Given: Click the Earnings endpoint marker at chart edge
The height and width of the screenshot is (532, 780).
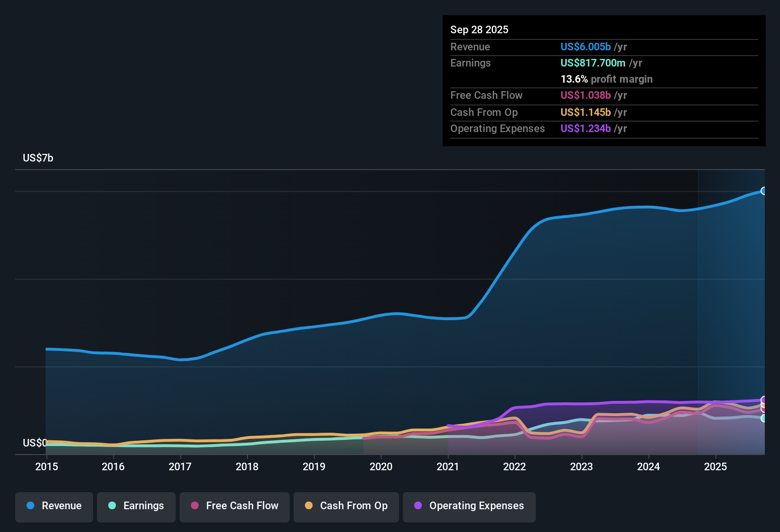Looking at the screenshot, I should tap(764, 419).
